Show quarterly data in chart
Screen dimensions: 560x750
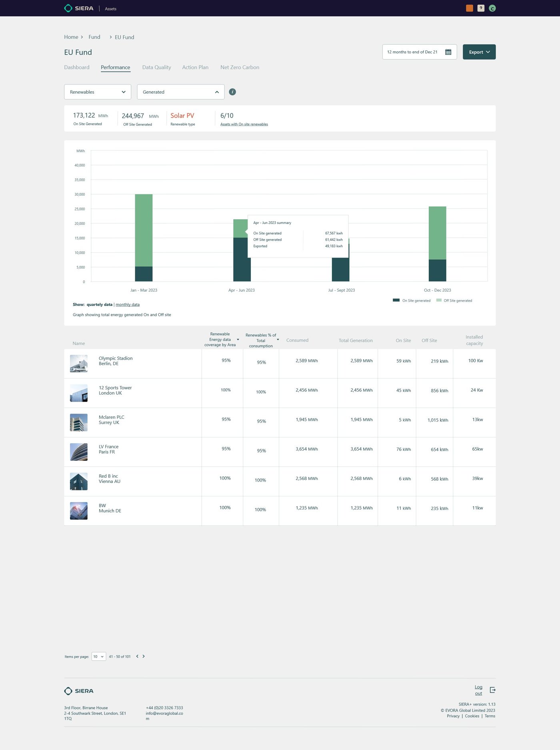point(100,304)
